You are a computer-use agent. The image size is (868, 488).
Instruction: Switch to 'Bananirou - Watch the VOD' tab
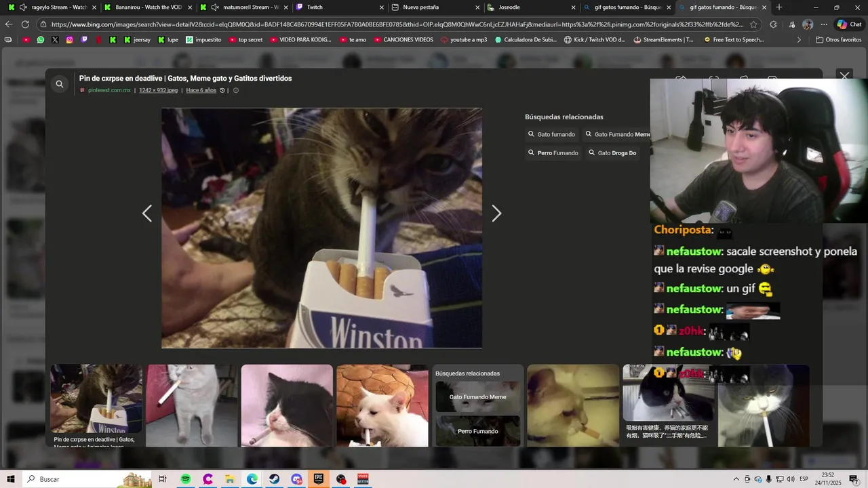pyautogui.click(x=149, y=7)
